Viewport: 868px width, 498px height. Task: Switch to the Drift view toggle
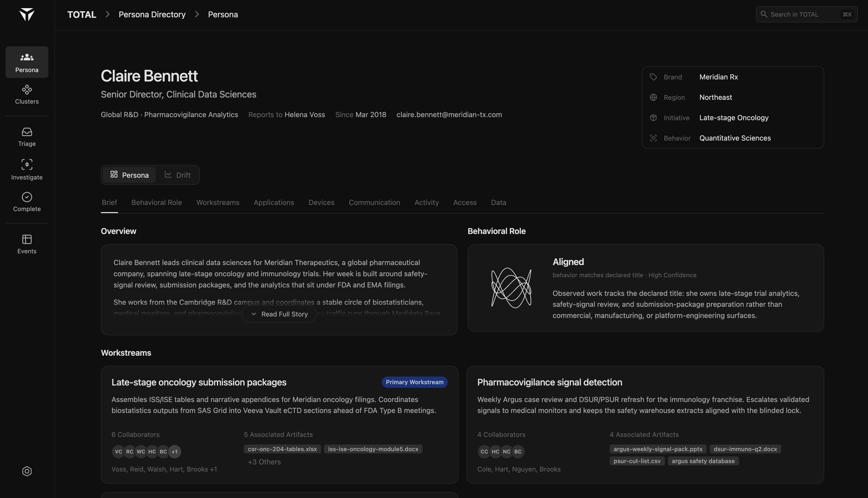click(177, 175)
